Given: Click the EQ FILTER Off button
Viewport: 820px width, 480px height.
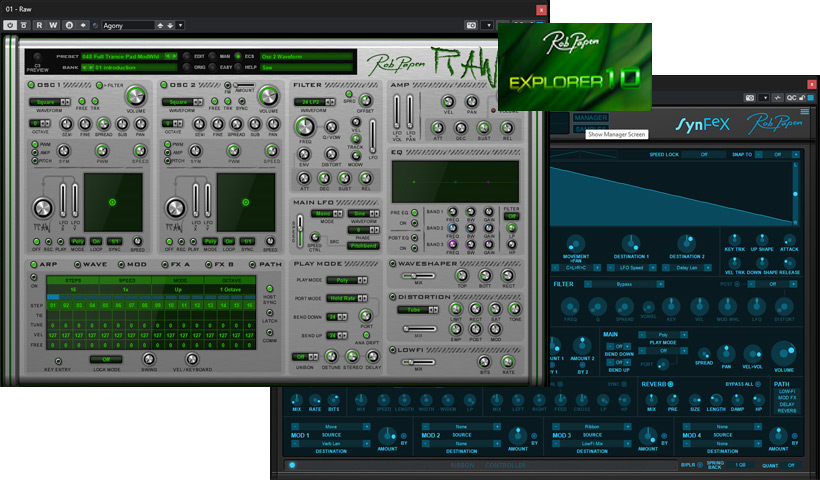Looking at the screenshot, I should point(511,216).
